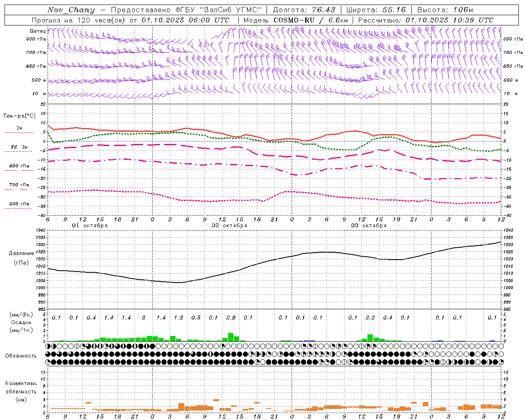Click the 02 октября date label

[229, 226]
